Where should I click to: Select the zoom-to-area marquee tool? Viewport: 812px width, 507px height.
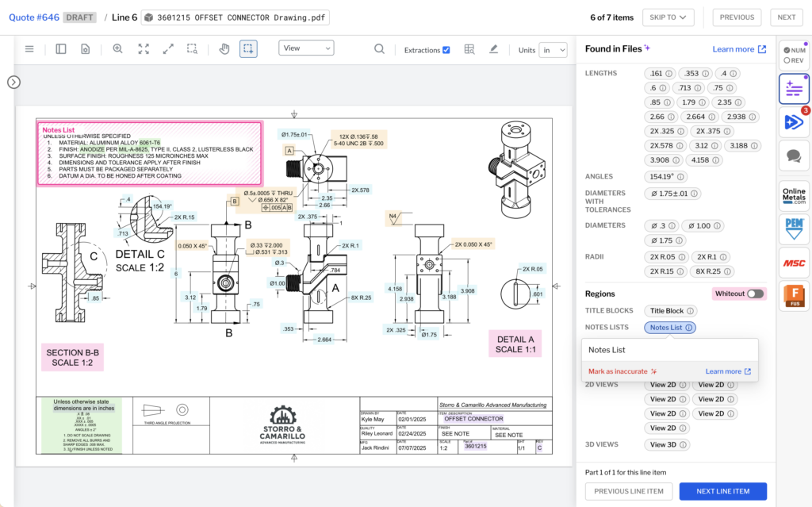point(192,48)
